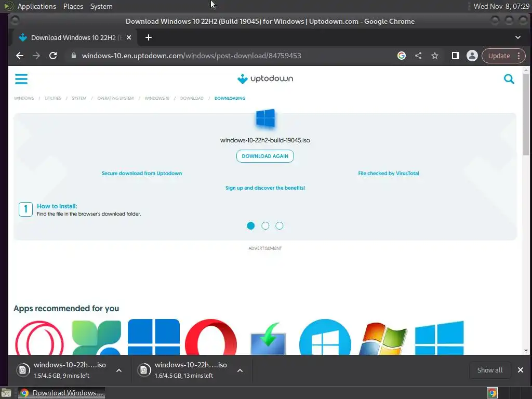Image resolution: width=532 pixels, height=399 pixels.
Task: Expand options for the 1.6/4.5 GB download
Action: point(240,370)
